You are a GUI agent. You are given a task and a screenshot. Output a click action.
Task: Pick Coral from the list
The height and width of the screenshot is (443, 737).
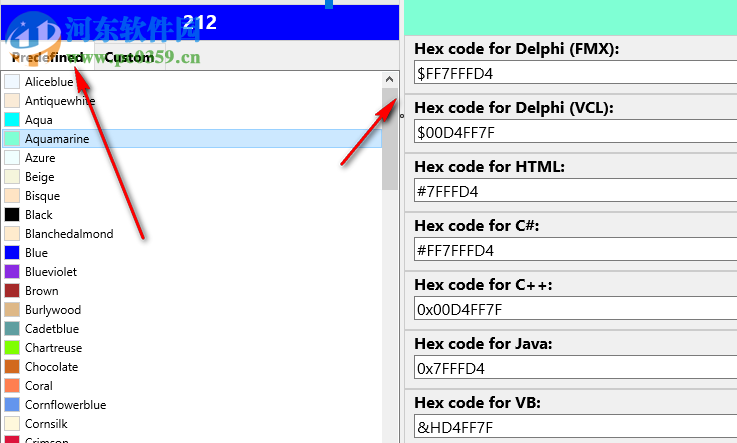point(192,386)
